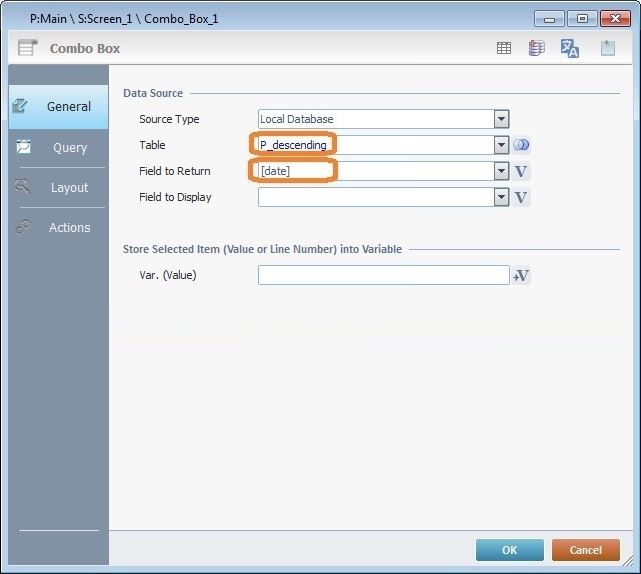Go to the Actions tab
Screen dimensions: 641x574
click(x=58, y=227)
